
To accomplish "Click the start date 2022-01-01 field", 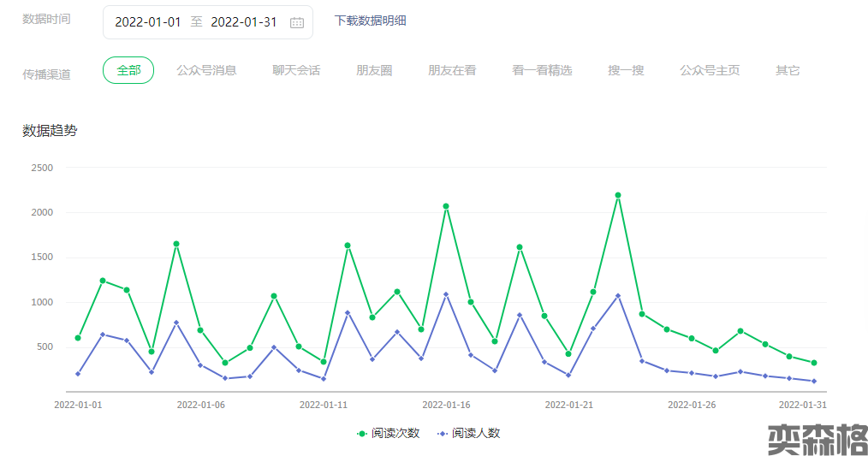I will (x=148, y=22).
